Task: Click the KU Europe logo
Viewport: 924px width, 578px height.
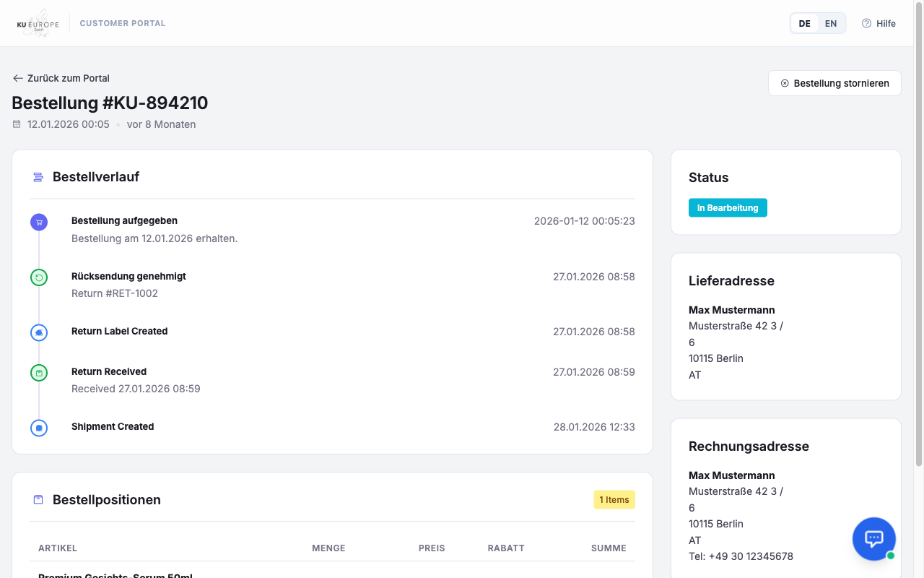Action: [38, 23]
